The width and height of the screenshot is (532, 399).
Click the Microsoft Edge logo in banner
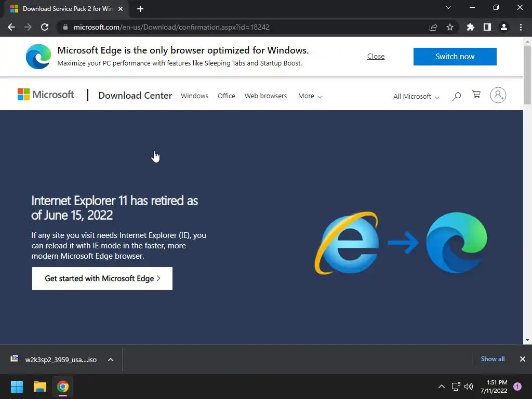click(38, 56)
